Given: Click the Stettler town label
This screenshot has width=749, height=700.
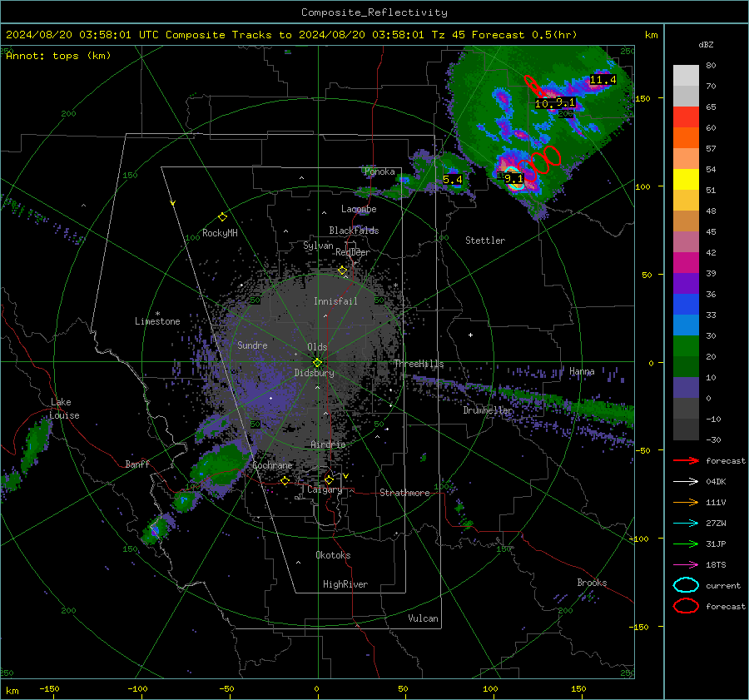Looking at the screenshot, I should coord(485,241).
